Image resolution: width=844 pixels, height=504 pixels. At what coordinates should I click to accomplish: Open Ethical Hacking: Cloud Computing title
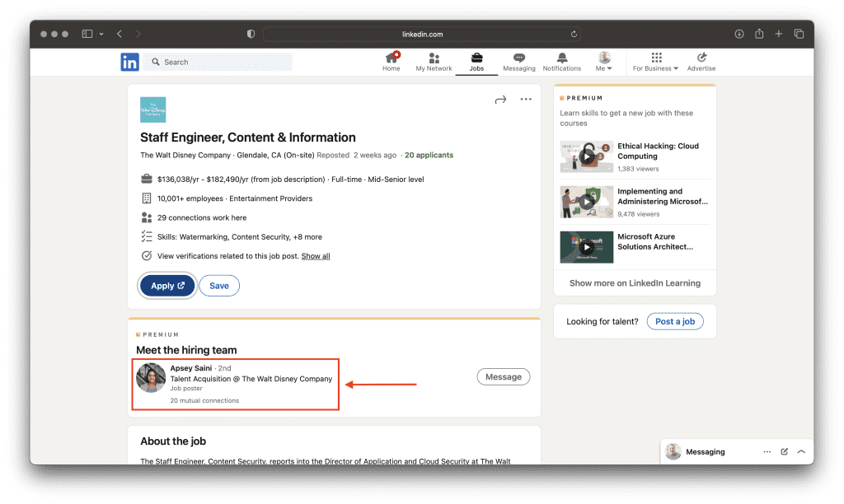tap(658, 152)
